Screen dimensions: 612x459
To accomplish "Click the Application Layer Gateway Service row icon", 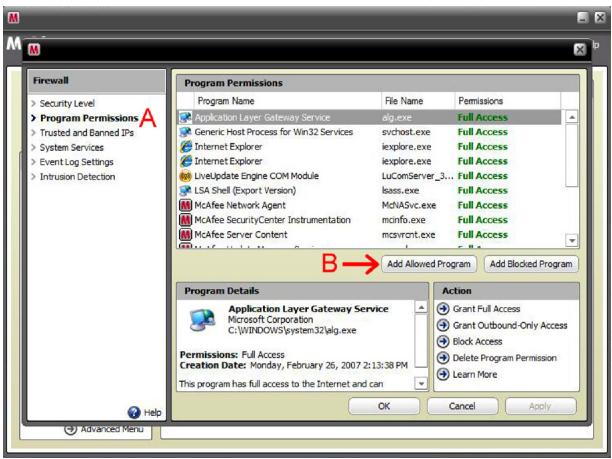I will point(185,117).
